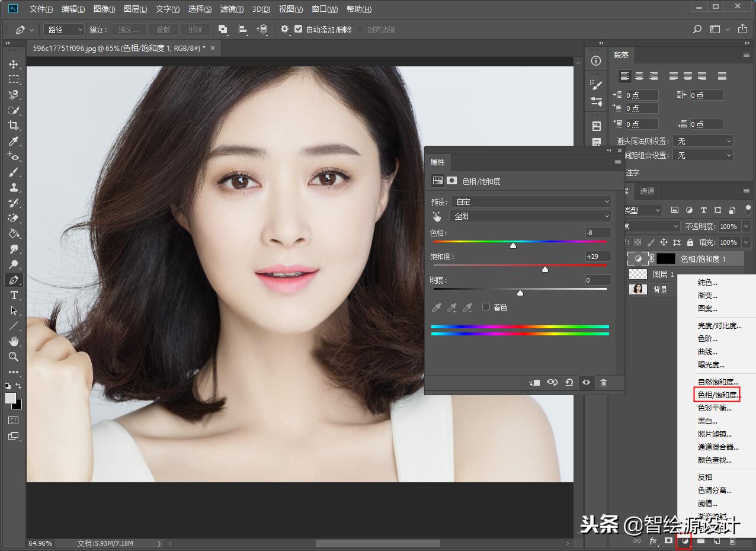This screenshot has width=756, height=551.
Task: Open the 预设 dropdown showing 自定
Action: (x=530, y=201)
